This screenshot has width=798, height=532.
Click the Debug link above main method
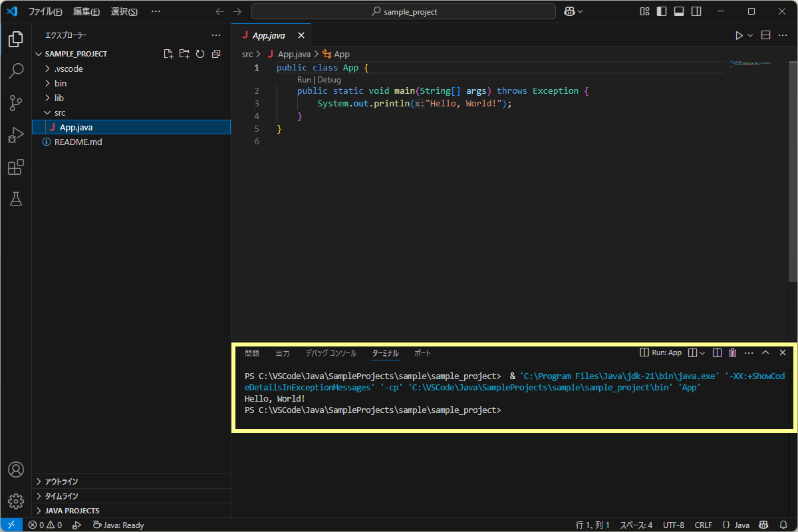point(329,79)
